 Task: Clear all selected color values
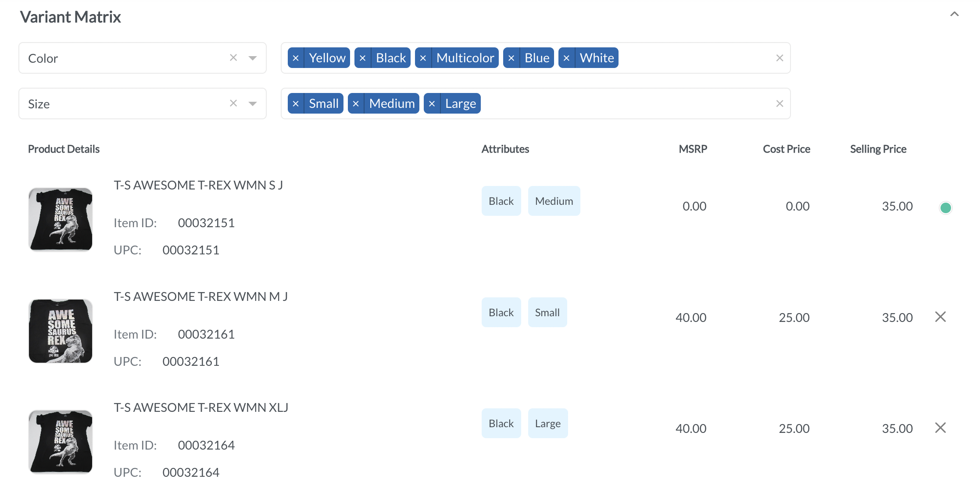(x=780, y=58)
